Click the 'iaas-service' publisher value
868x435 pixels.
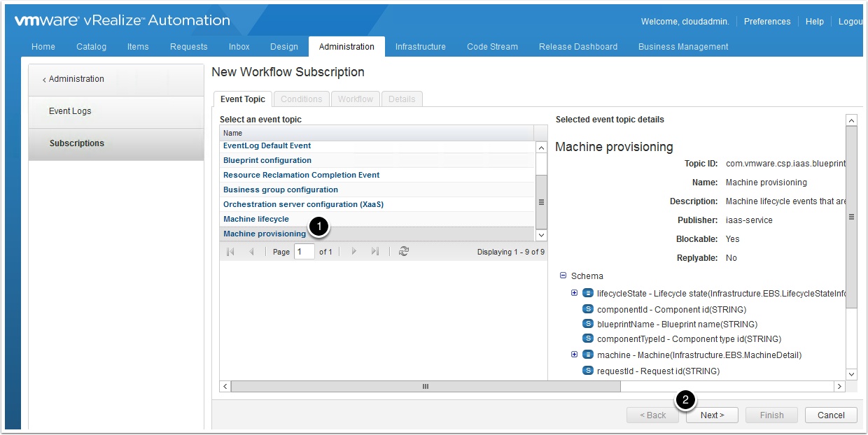[x=749, y=220]
